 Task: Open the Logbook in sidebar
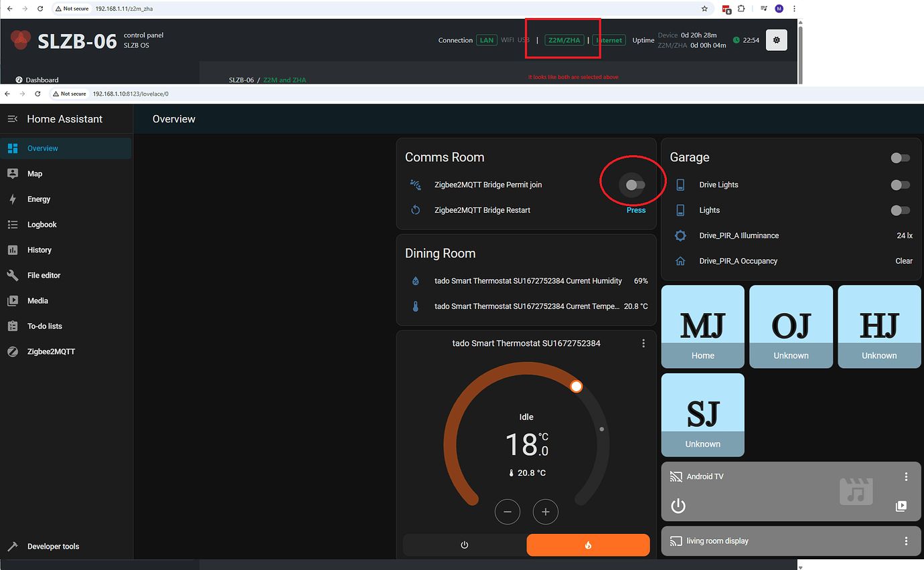tap(66, 225)
